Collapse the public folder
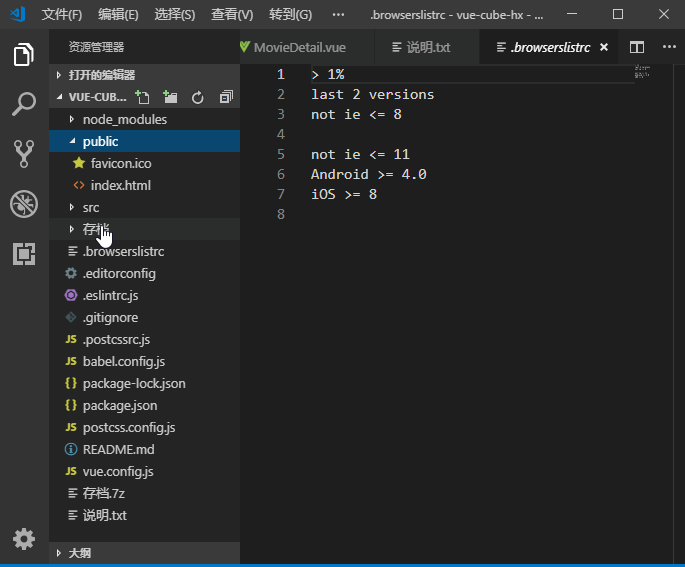Image resolution: width=685 pixels, height=567 pixels. pos(144,141)
